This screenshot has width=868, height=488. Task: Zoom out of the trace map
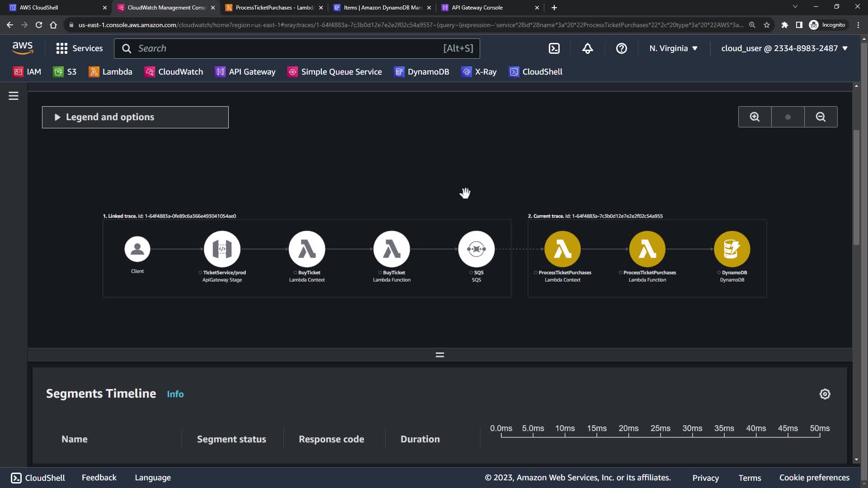821,117
